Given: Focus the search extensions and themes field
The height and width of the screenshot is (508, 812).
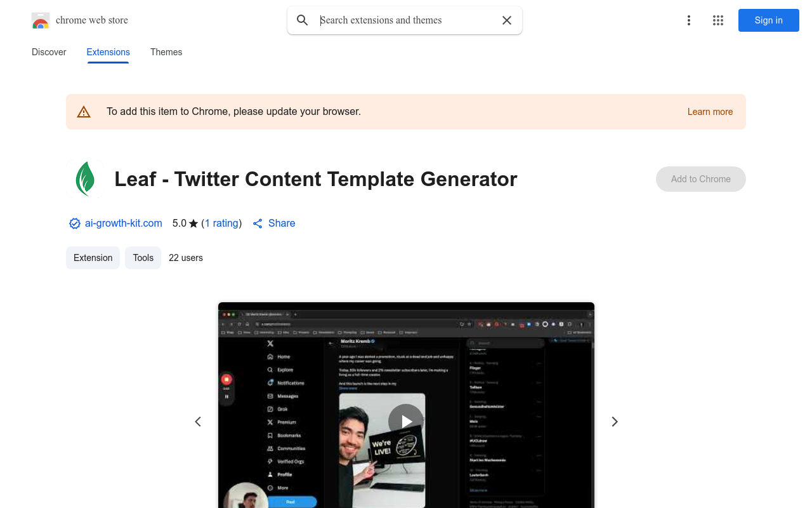Looking at the screenshot, I should 406,20.
